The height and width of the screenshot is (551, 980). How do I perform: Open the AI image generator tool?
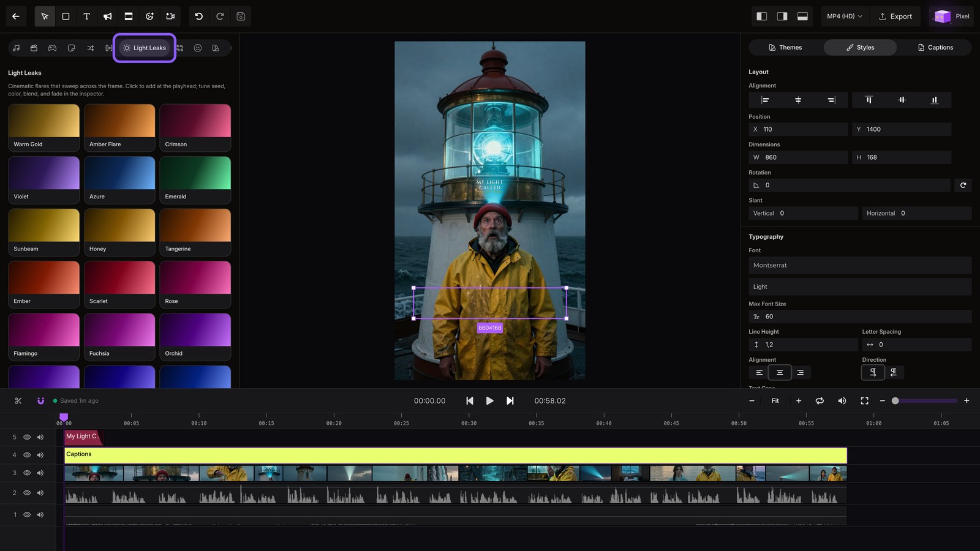point(149,17)
